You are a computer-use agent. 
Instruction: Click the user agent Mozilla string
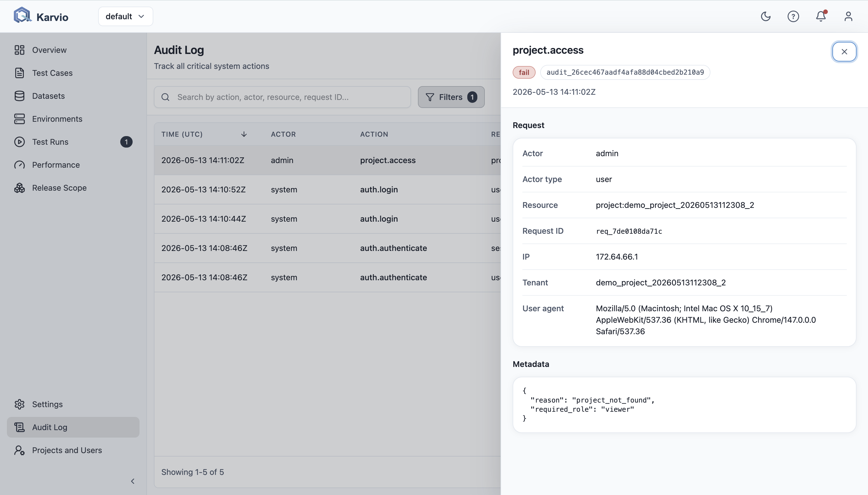(x=706, y=320)
